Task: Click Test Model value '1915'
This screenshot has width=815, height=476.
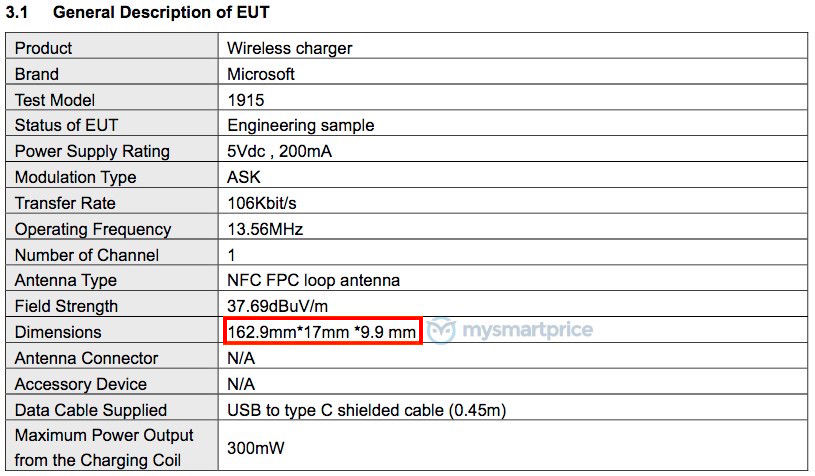Action: tap(246, 100)
